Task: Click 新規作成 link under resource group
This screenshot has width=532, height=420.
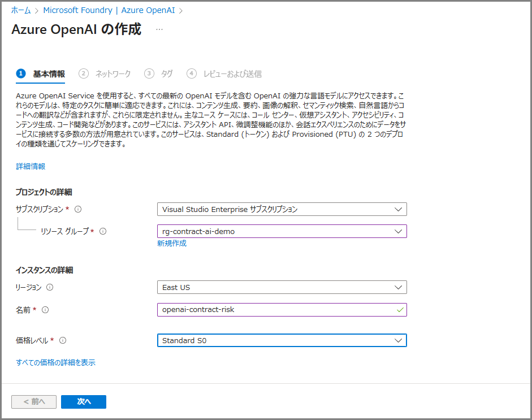Action: tap(172, 244)
